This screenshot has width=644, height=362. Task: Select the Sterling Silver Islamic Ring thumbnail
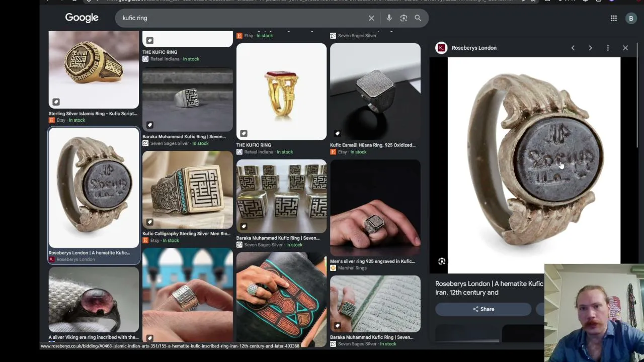[94, 69]
